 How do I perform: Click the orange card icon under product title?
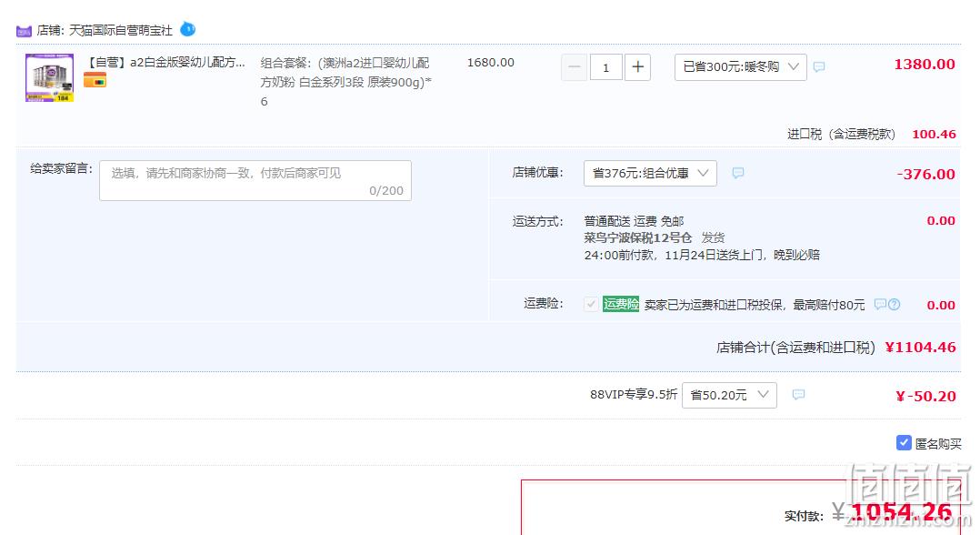coord(95,80)
